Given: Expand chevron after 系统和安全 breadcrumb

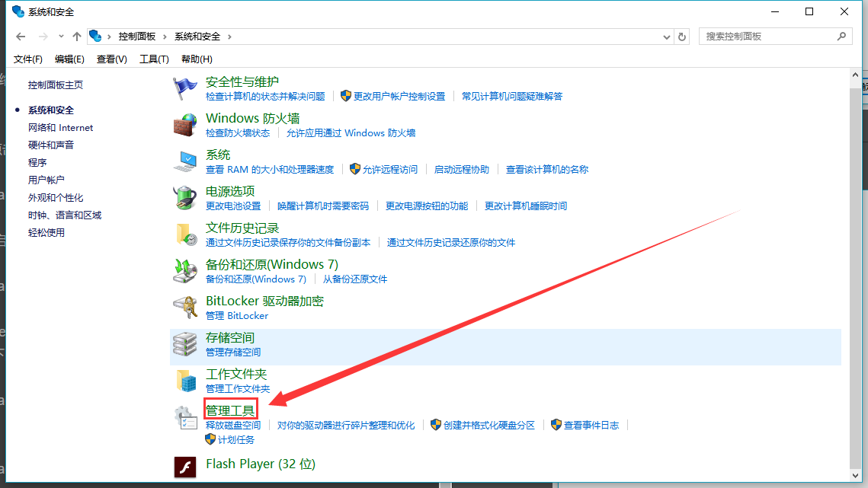Looking at the screenshot, I should coord(229,37).
